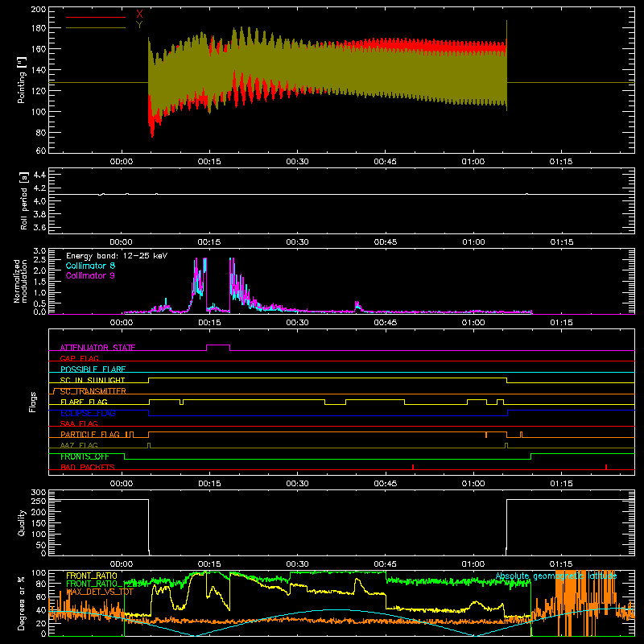Click the raised ATTENUATOR_STATE step segment
The width and height of the screenshot is (644, 644).
[x=218, y=345]
